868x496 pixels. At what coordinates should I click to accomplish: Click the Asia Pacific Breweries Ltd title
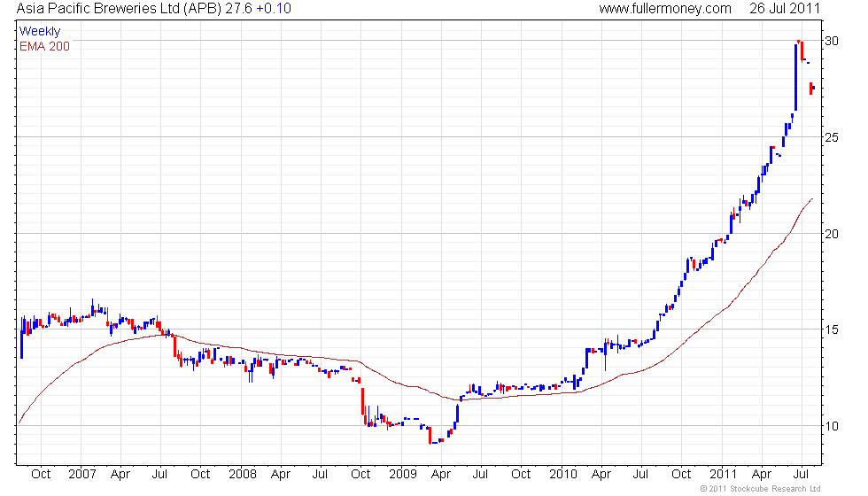point(119,8)
